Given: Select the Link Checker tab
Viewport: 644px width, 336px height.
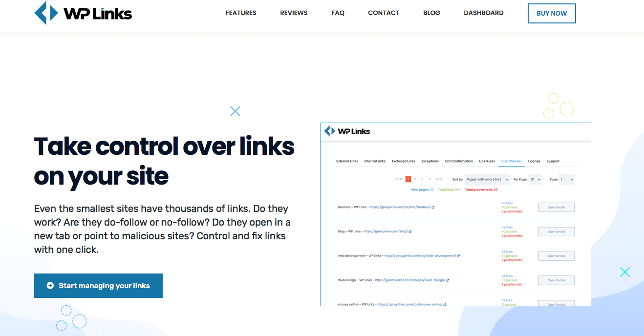Looking at the screenshot, I should click(x=512, y=161).
